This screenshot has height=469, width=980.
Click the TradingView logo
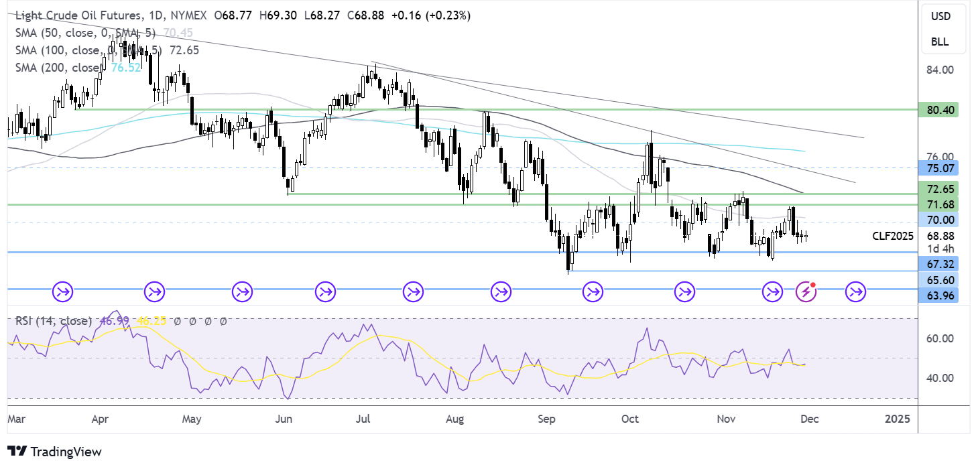point(54,452)
